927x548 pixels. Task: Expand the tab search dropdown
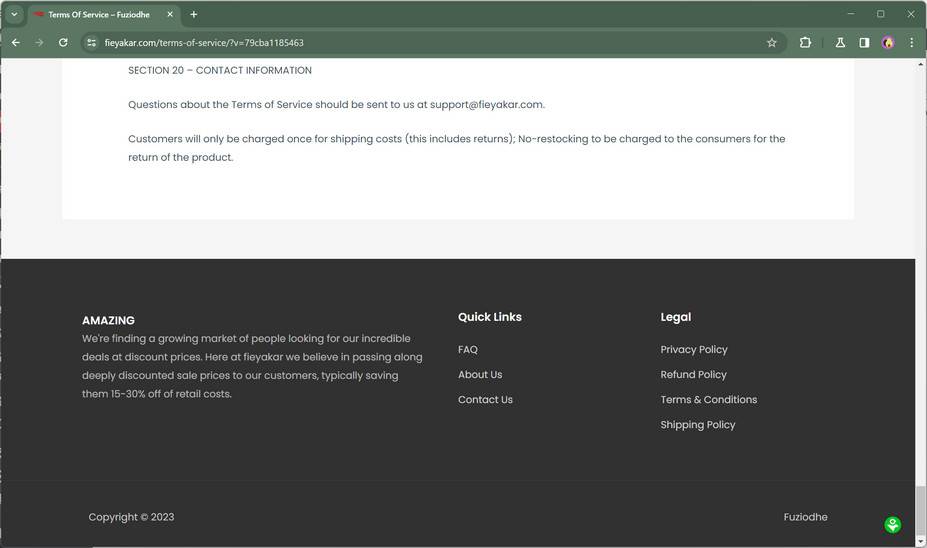(14, 14)
